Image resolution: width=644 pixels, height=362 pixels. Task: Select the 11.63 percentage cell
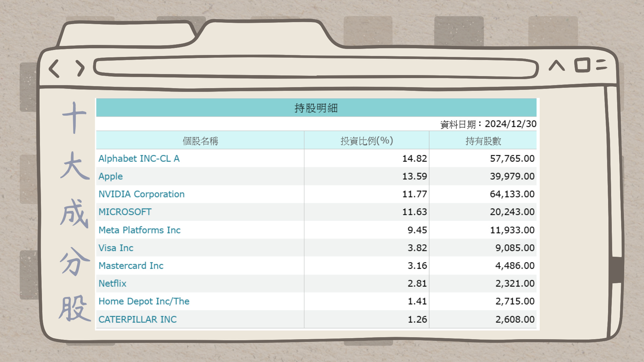367,212
